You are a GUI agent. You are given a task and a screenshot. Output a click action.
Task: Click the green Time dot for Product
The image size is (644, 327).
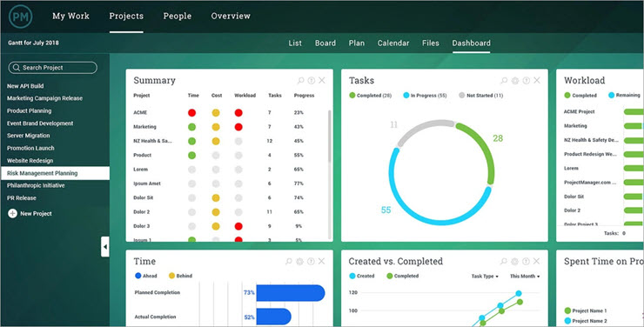[x=191, y=155]
